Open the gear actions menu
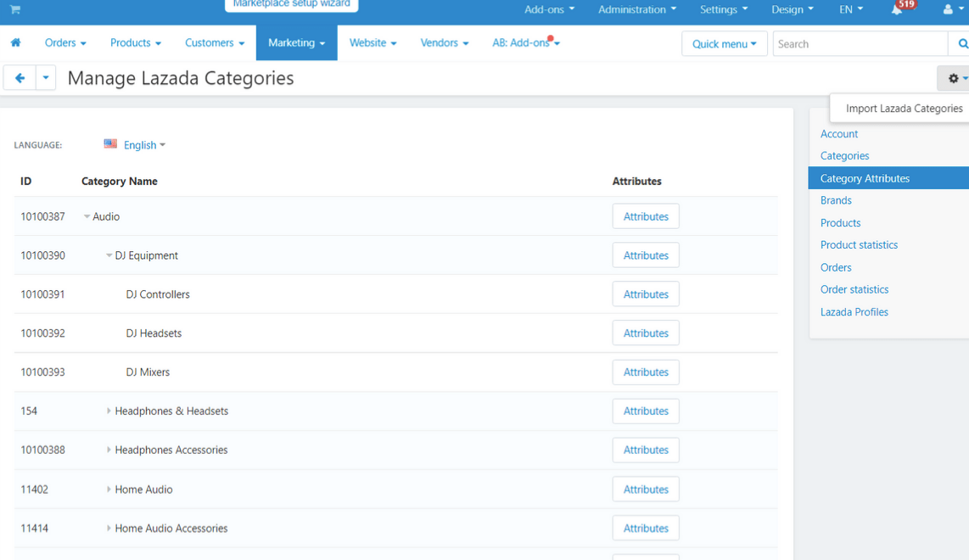 [x=955, y=78]
